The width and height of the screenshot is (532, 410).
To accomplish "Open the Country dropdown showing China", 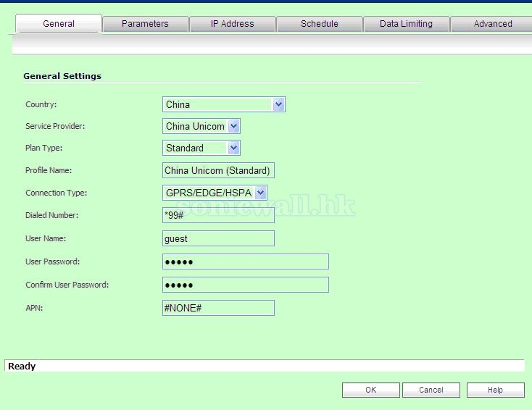I will tap(224, 104).
